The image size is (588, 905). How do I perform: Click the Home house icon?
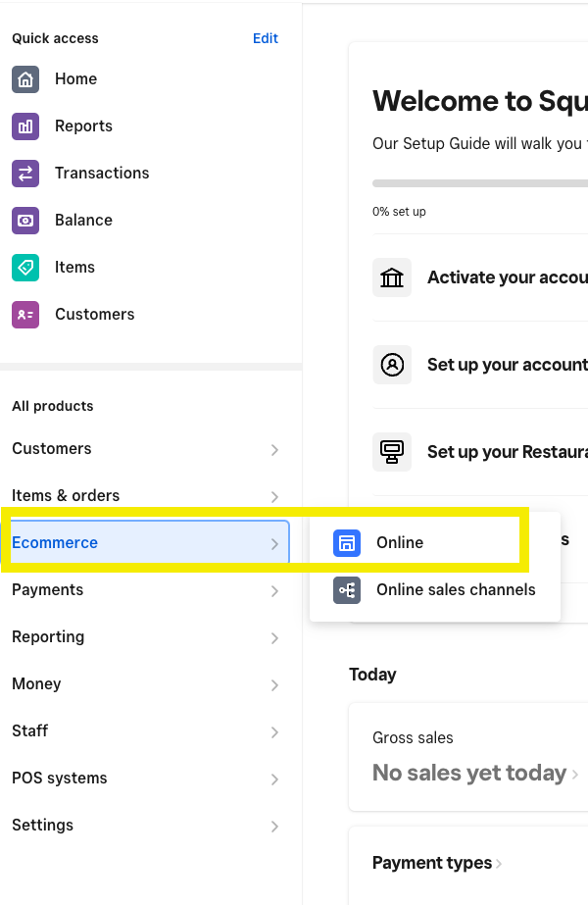(x=25, y=79)
